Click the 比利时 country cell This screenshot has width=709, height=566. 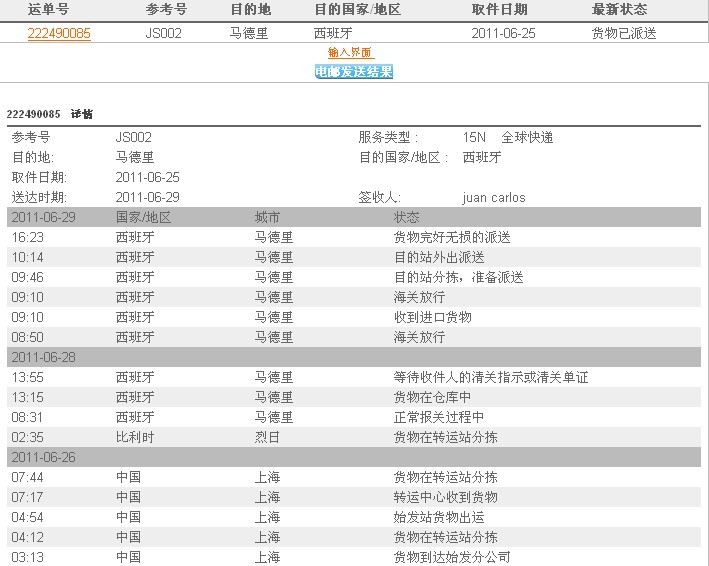click(135, 437)
